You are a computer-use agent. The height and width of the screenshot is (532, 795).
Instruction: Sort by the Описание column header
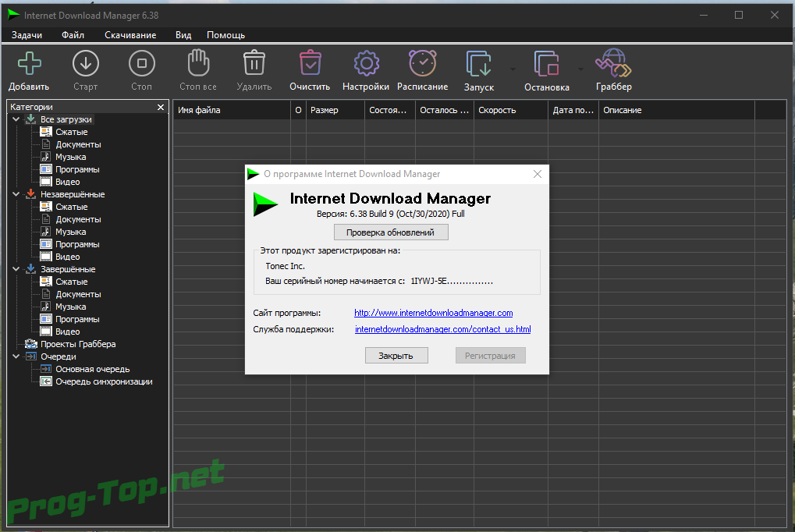coord(676,110)
